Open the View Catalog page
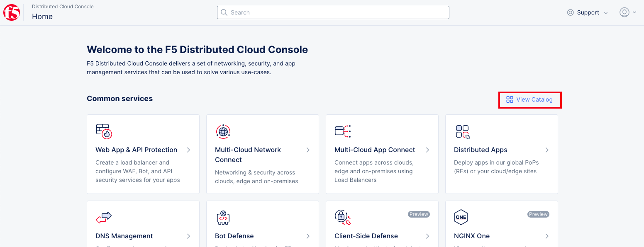Viewport: 644px width, 247px height. coord(530,99)
